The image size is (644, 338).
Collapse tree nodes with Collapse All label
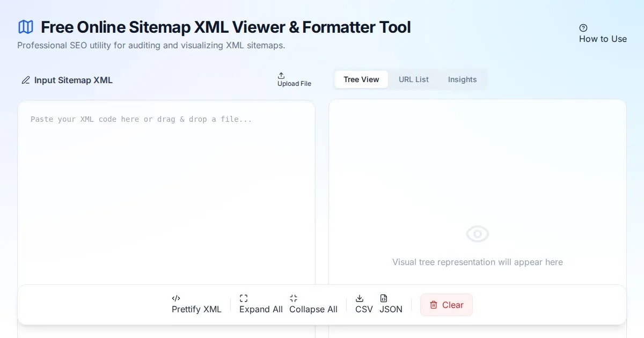[x=313, y=310]
